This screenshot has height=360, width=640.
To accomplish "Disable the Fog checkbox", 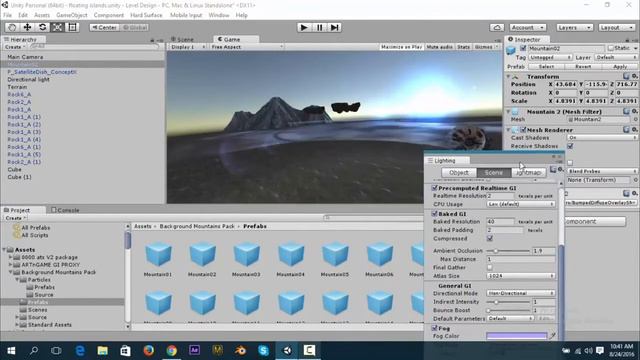I will (x=435, y=328).
